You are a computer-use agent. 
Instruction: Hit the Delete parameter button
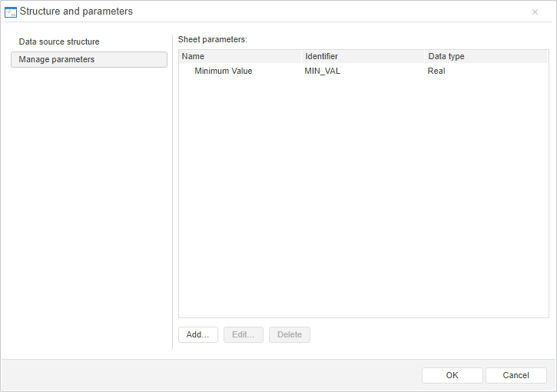[x=290, y=334]
